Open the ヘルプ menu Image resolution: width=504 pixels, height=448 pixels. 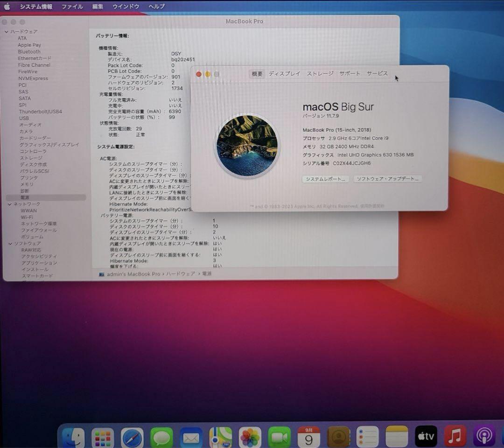156,7
